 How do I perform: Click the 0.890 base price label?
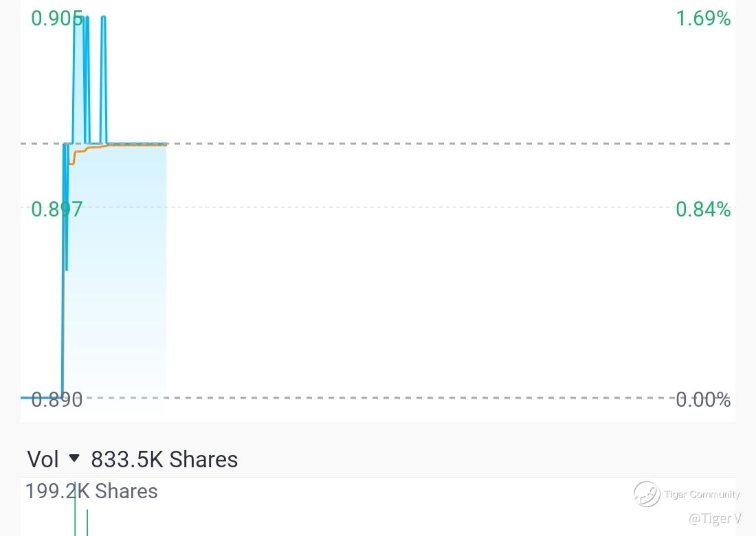(x=57, y=399)
